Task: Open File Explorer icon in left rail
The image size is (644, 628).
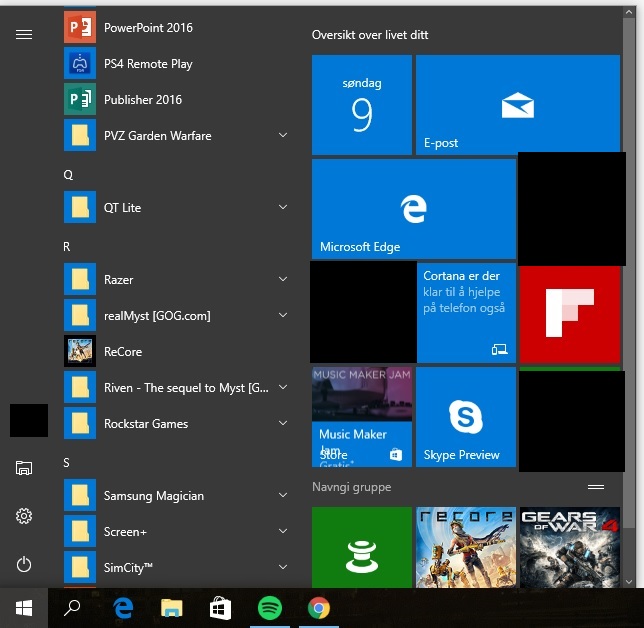Action: (x=24, y=468)
